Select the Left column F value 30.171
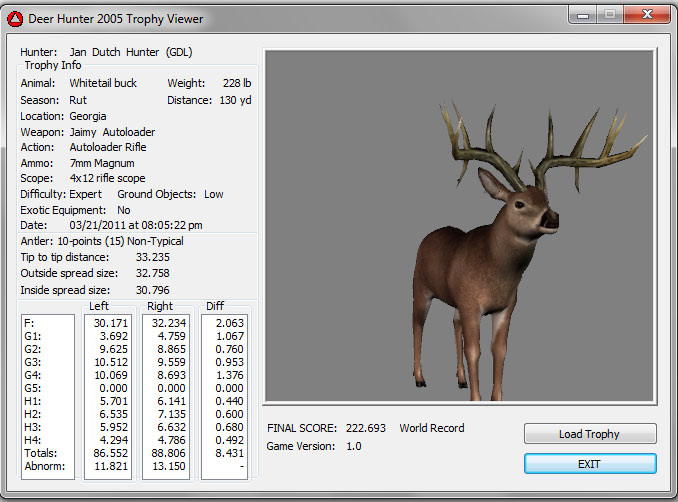Viewport: 678px width, 502px height. [x=112, y=323]
